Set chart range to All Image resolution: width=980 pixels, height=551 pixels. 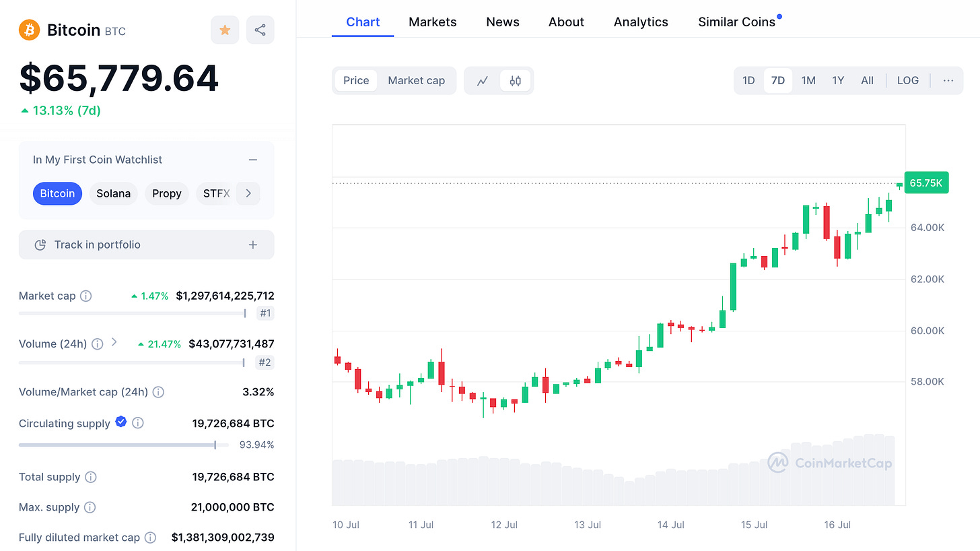coord(868,81)
